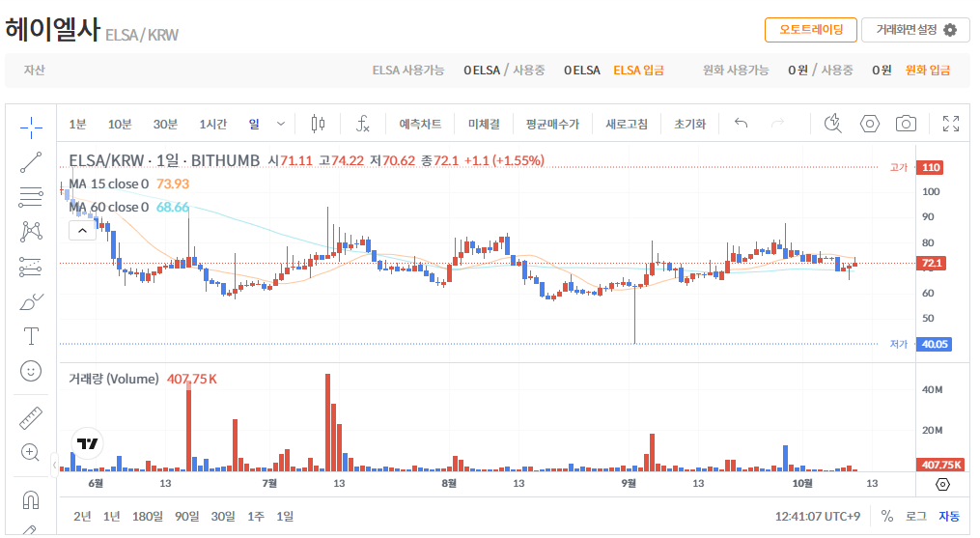
Task: Set date range to 1주
Action: 256,516
